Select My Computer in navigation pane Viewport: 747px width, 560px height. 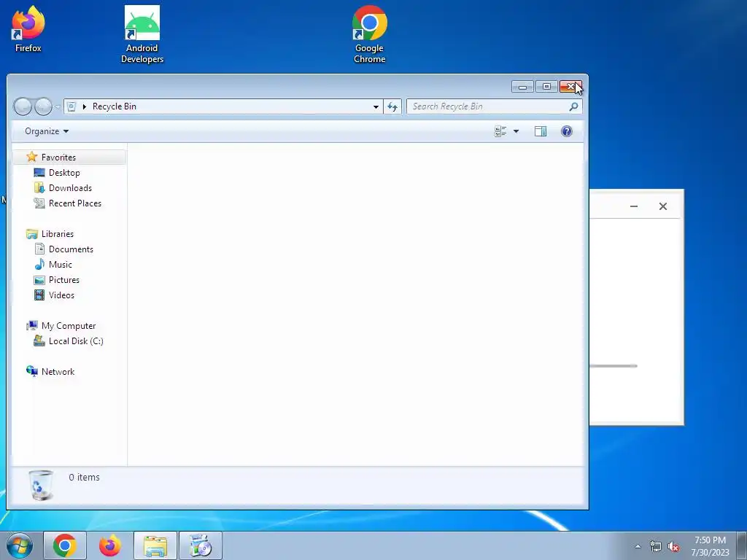pyautogui.click(x=68, y=326)
